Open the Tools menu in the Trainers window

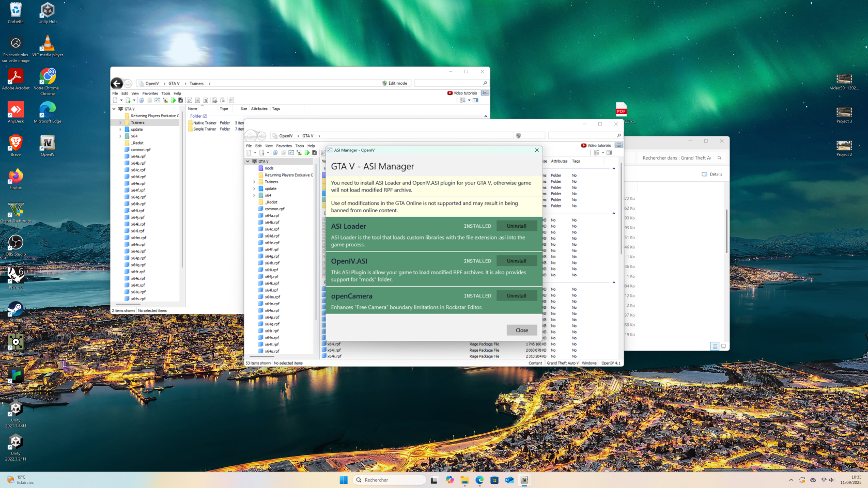[165, 93]
